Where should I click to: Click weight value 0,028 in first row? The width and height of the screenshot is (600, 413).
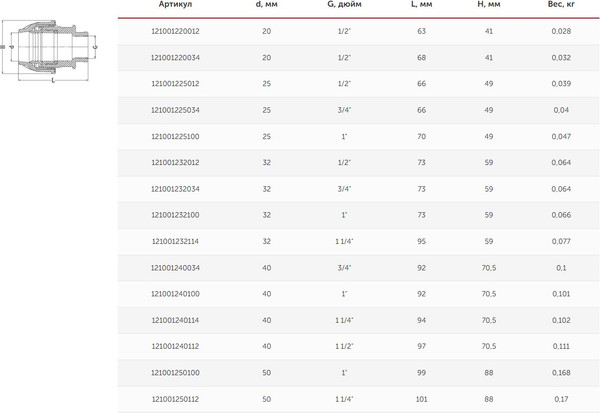pyautogui.click(x=561, y=33)
